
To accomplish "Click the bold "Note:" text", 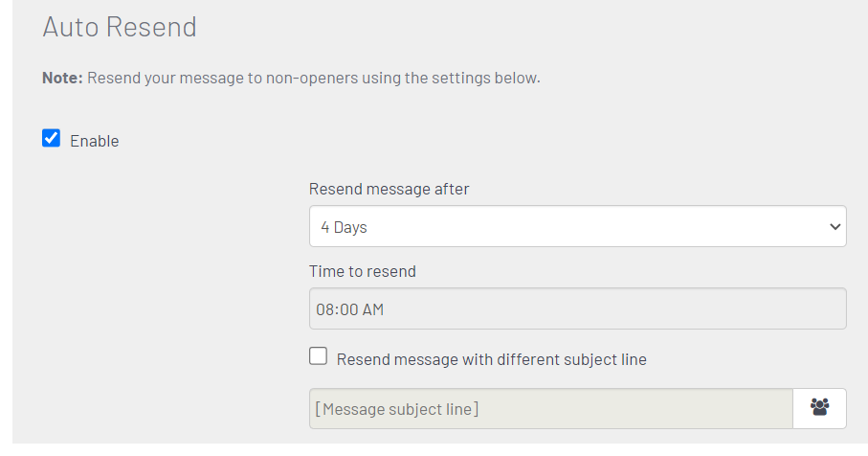I will pos(62,78).
